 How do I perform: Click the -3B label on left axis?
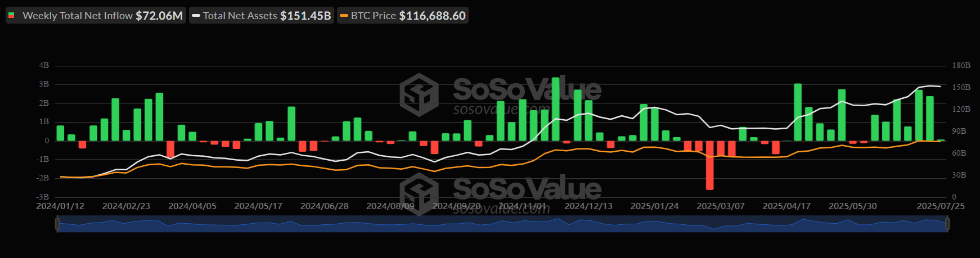[x=43, y=197]
